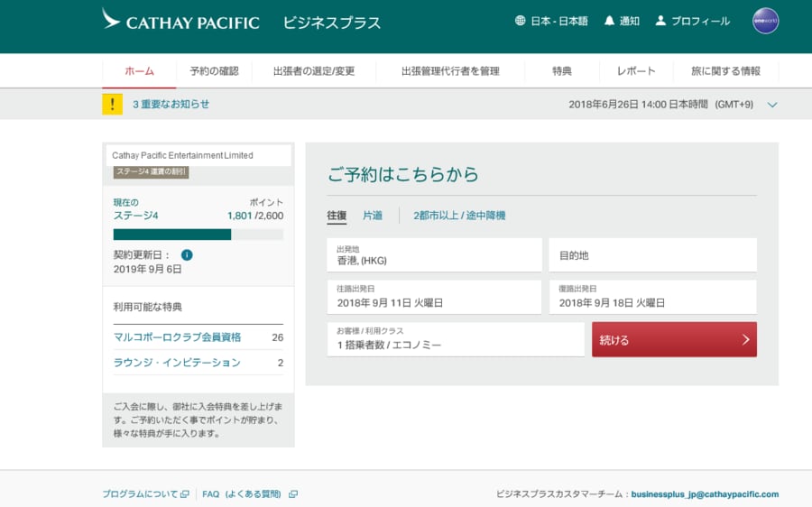Open the レポート menu item
Image resolution: width=812 pixels, height=507 pixels.
pos(636,71)
